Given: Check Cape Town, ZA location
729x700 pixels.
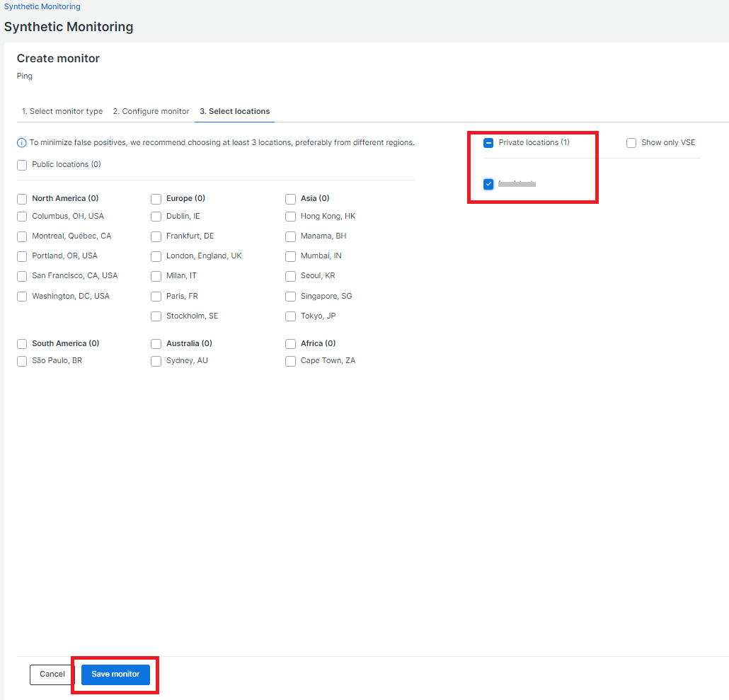Looking at the screenshot, I should (290, 361).
